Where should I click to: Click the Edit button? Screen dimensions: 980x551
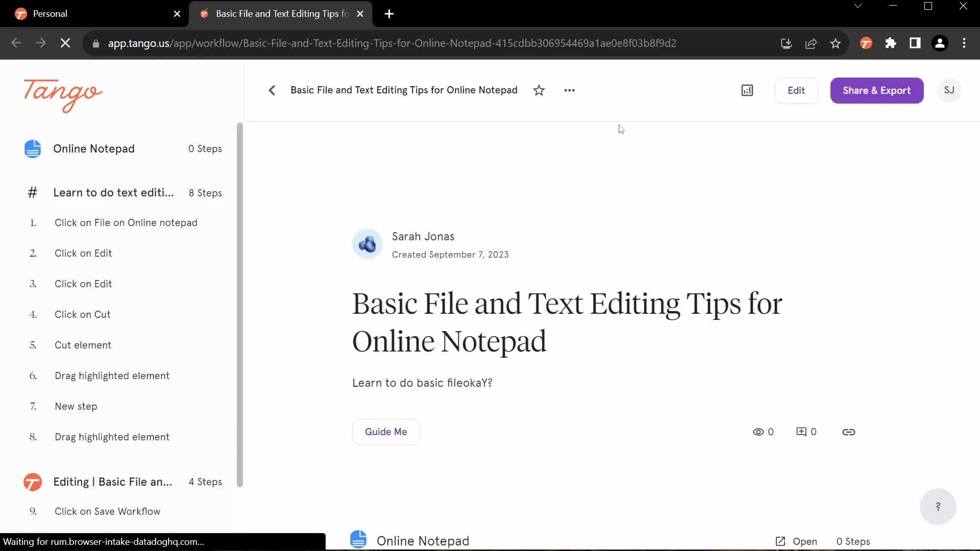[796, 90]
